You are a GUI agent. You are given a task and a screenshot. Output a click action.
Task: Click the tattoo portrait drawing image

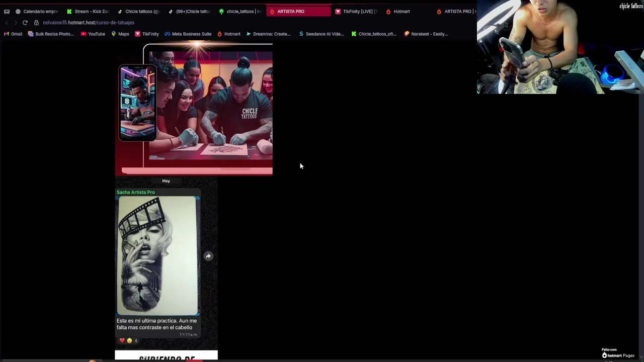pyautogui.click(x=157, y=255)
